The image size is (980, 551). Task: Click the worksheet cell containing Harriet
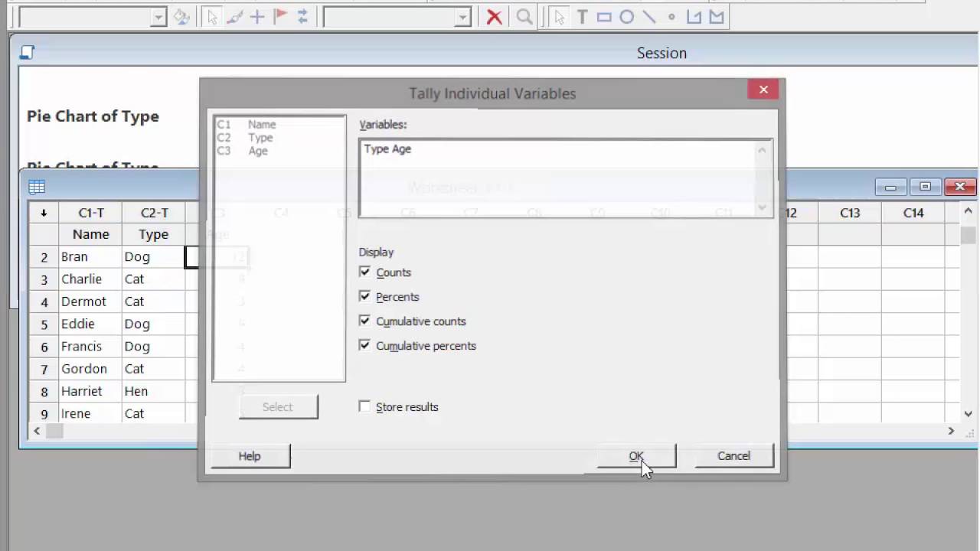[91, 391]
